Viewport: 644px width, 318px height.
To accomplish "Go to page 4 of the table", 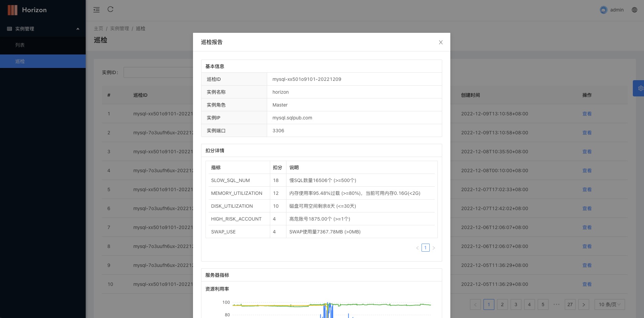I will 530,304.
